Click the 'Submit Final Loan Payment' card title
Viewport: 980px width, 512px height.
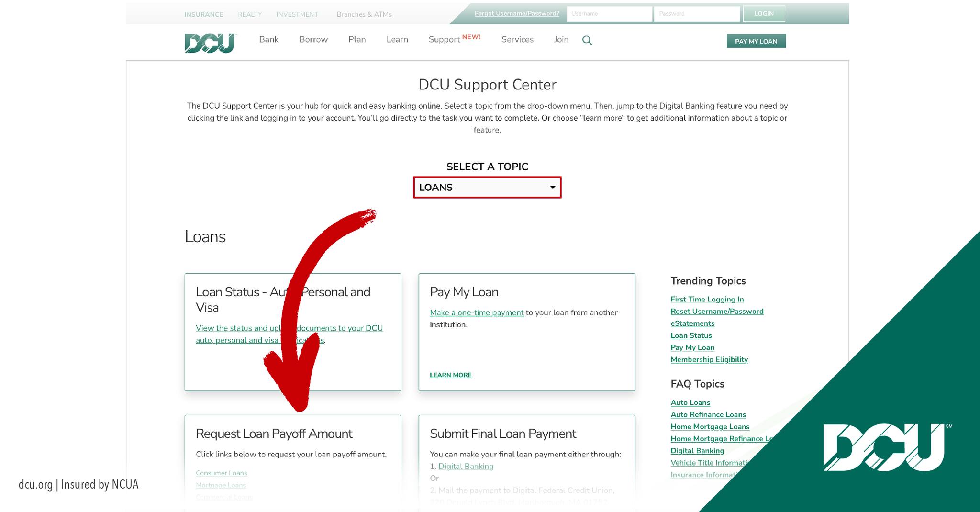tap(503, 434)
